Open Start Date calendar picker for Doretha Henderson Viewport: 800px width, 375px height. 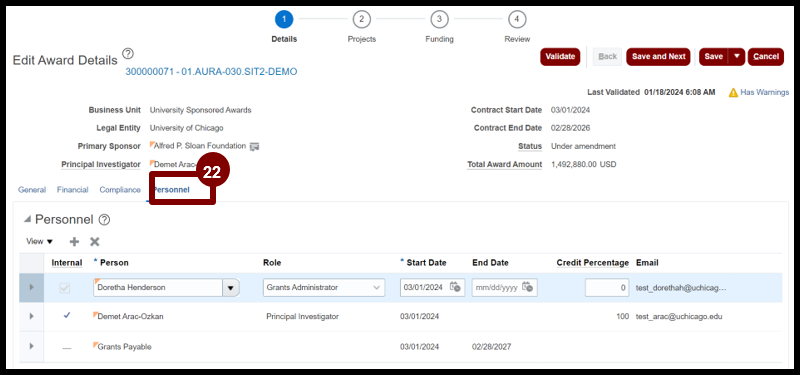(x=455, y=287)
